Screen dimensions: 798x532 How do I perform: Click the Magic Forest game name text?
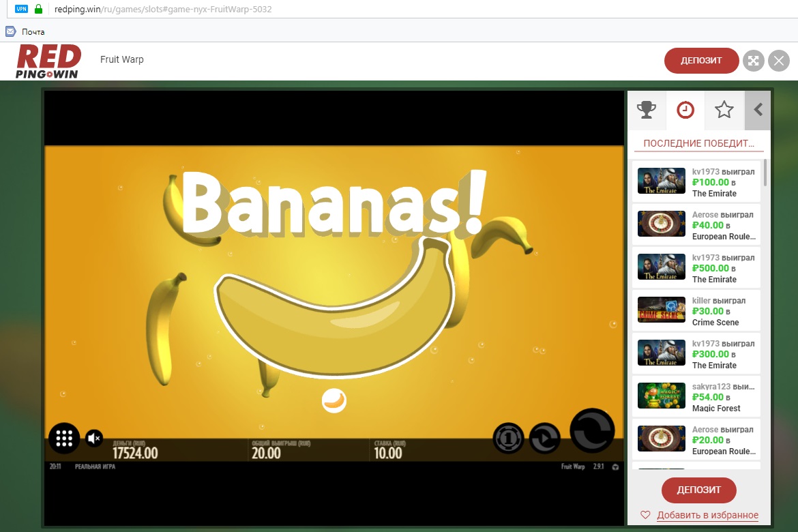click(716, 409)
